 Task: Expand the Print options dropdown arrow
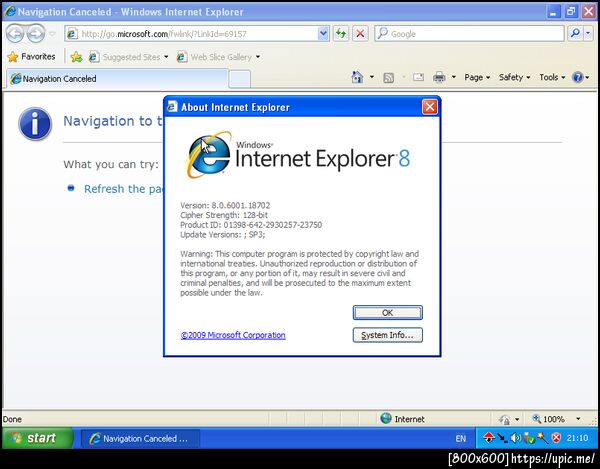(x=454, y=78)
